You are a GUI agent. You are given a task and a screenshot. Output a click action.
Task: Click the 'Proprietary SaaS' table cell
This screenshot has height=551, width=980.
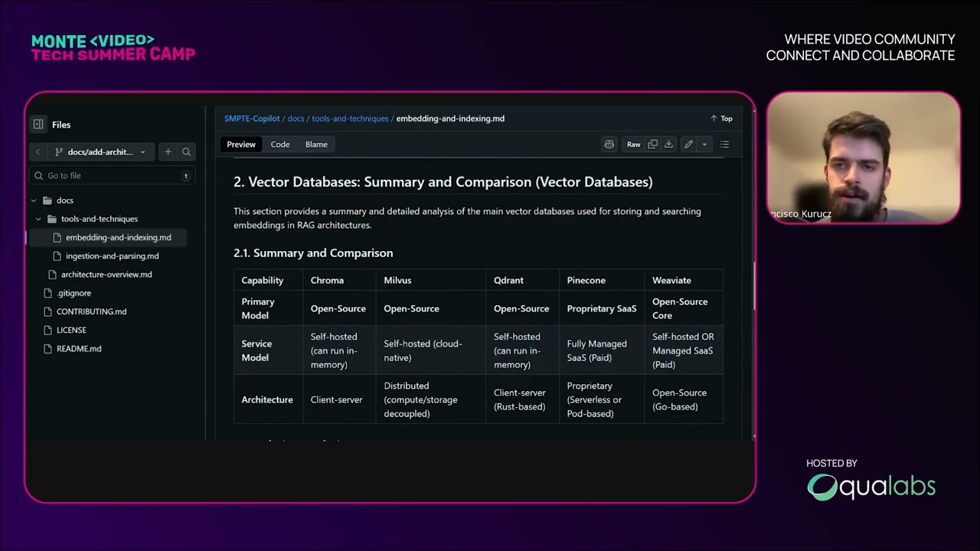(x=602, y=308)
